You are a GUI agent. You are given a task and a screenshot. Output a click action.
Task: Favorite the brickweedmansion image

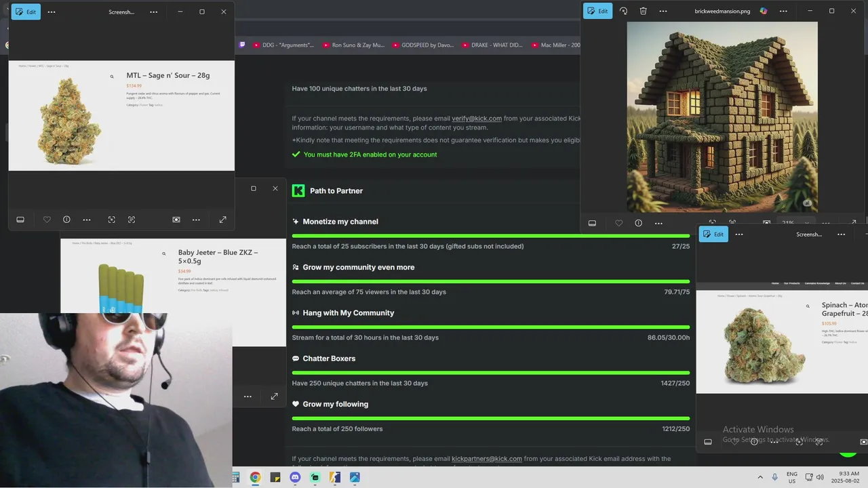tap(618, 223)
